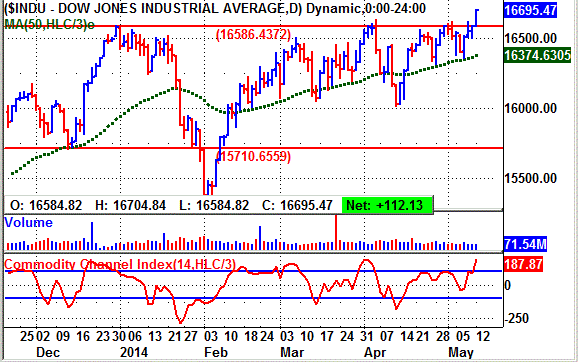Click the 31 date label before Apr
578x362 pixels.
(366, 336)
